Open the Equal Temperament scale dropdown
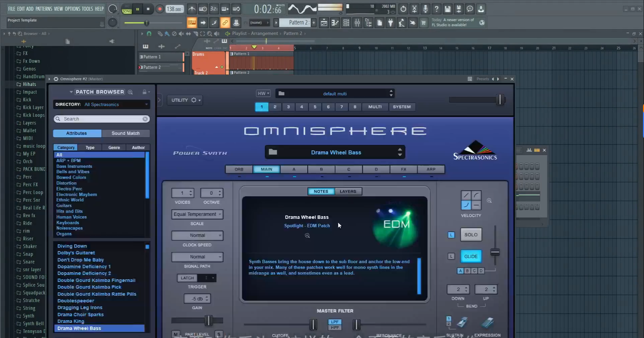Screen dimensions: 644x338 coord(197,214)
